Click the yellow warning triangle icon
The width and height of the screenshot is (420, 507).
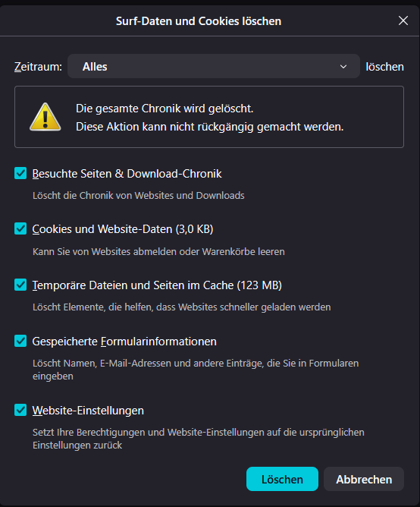click(x=45, y=117)
